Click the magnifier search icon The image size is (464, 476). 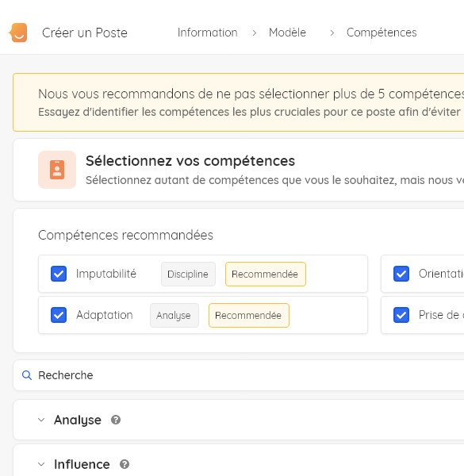pos(27,375)
